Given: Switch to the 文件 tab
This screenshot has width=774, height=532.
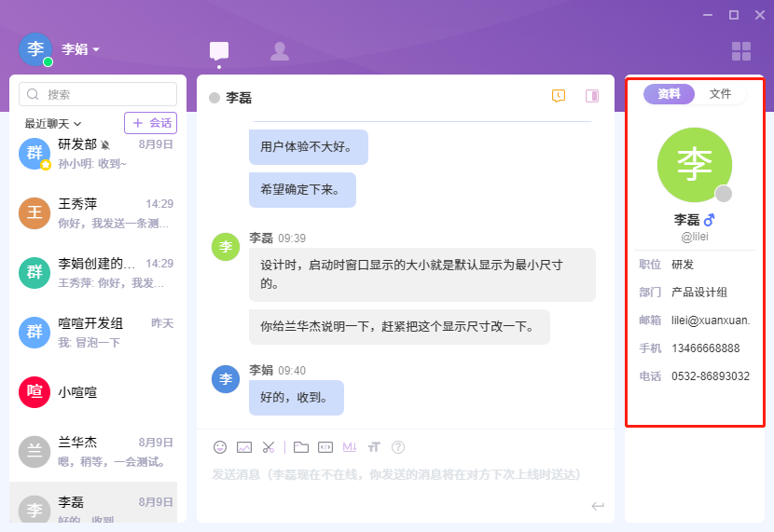Looking at the screenshot, I should click(720, 94).
